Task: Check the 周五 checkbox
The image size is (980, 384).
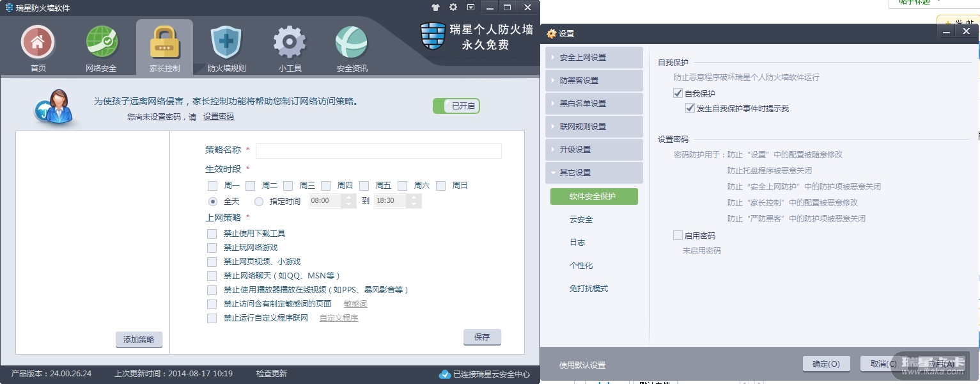Action: [364, 186]
